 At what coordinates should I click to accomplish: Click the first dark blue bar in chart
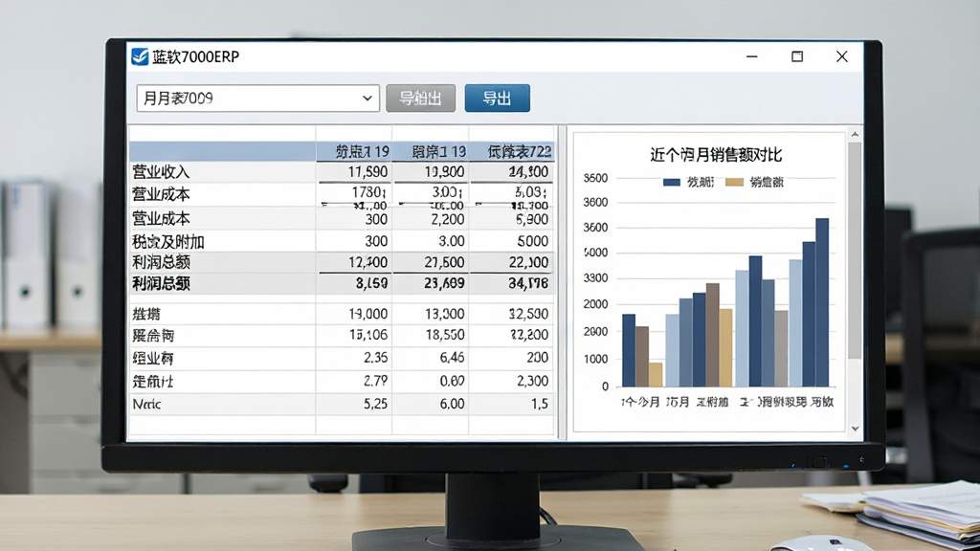point(629,350)
